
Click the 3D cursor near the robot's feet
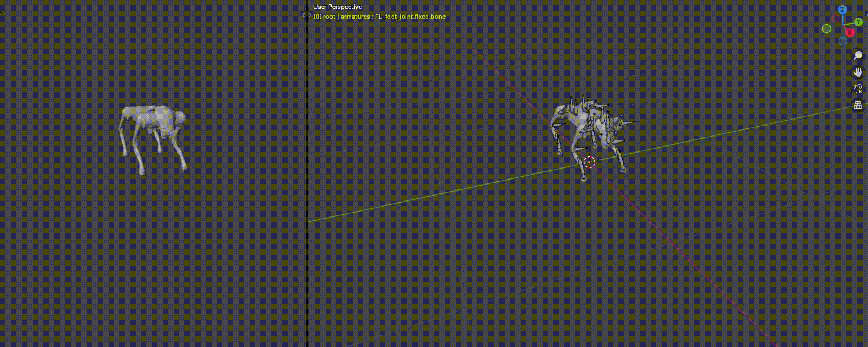[x=589, y=162]
